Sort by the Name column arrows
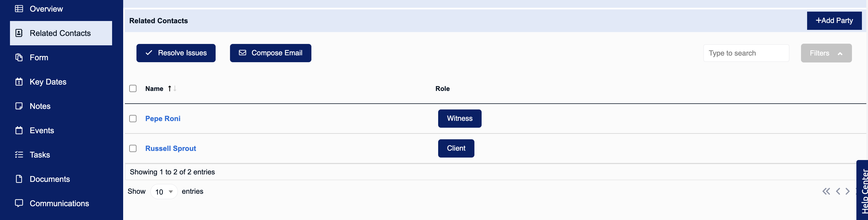Image resolution: width=868 pixels, height=220 pixels. (x=172, y=88)
